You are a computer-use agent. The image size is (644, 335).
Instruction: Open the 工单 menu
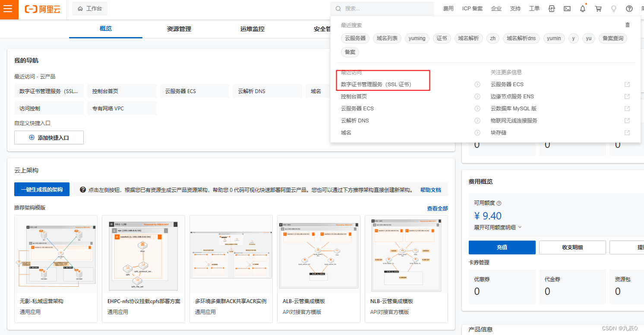pyautogui.click(x=534, y=9)
